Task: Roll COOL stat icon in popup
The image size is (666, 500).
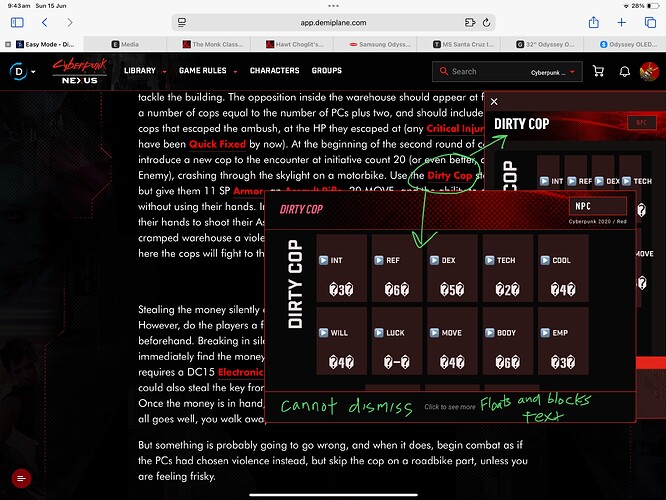Action: pos(545,260)
